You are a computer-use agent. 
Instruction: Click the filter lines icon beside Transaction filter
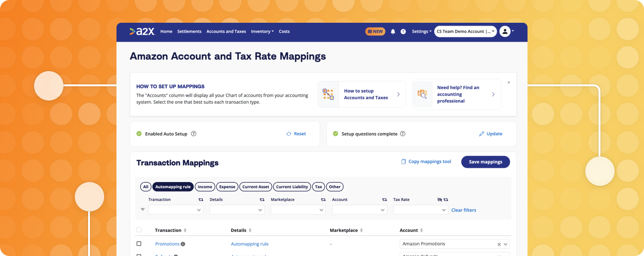coord(143,210)
